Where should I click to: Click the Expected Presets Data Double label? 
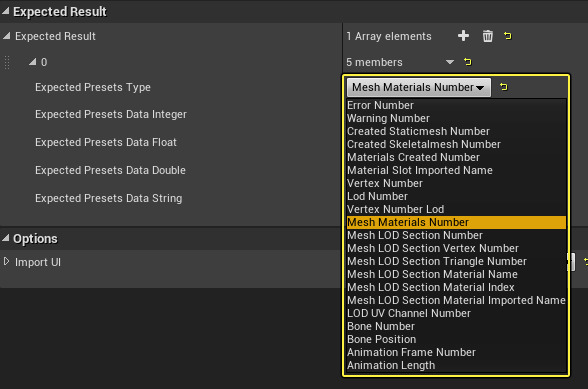[x=110, y=170]
